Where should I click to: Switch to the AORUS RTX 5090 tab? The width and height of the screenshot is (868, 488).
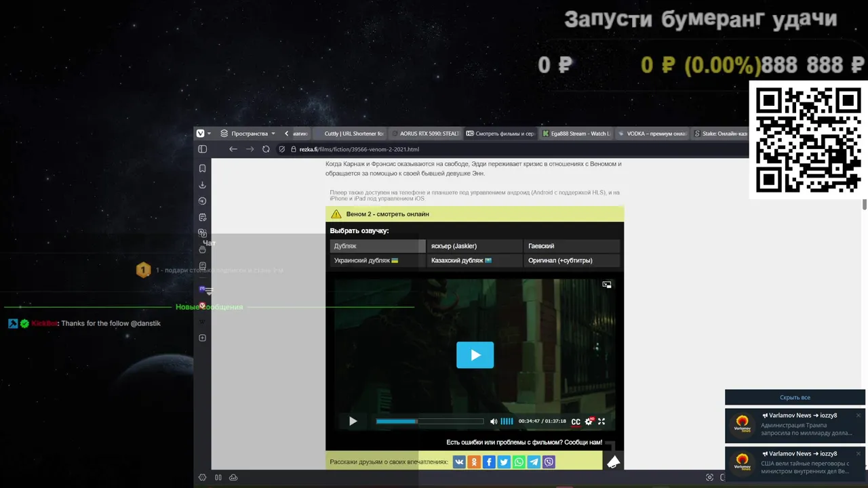(425, 134)
